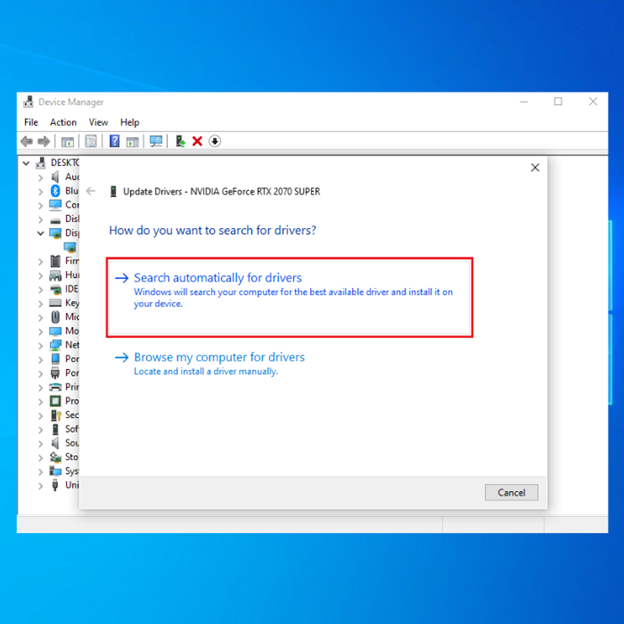Click the Update device driver toolbar icon
Image resolution: width=624 pixels, height=624 pixels.
point(180,141)
